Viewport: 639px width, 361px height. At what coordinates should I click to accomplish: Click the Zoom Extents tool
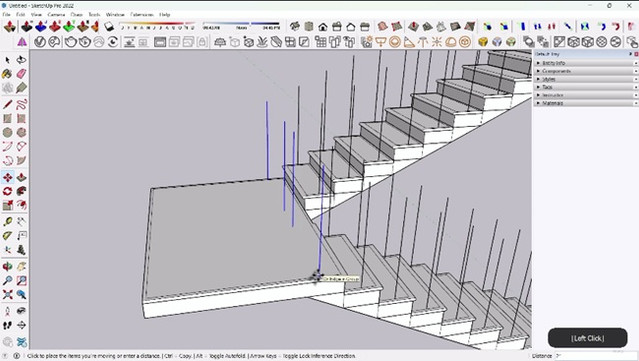(x=7, y=295)
